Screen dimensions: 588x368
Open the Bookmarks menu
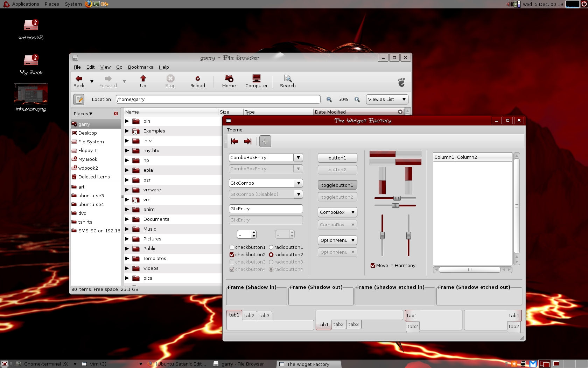point(140,67)
